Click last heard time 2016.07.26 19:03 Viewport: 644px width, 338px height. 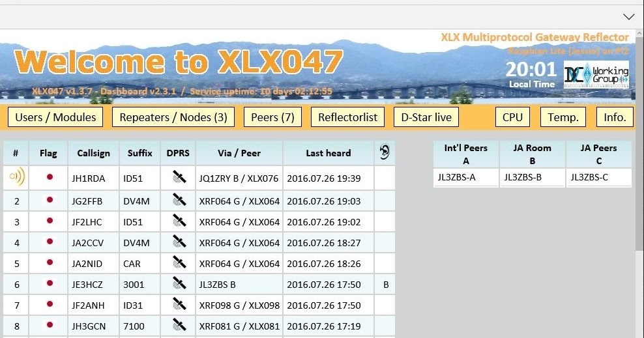(x=324, y=201)
